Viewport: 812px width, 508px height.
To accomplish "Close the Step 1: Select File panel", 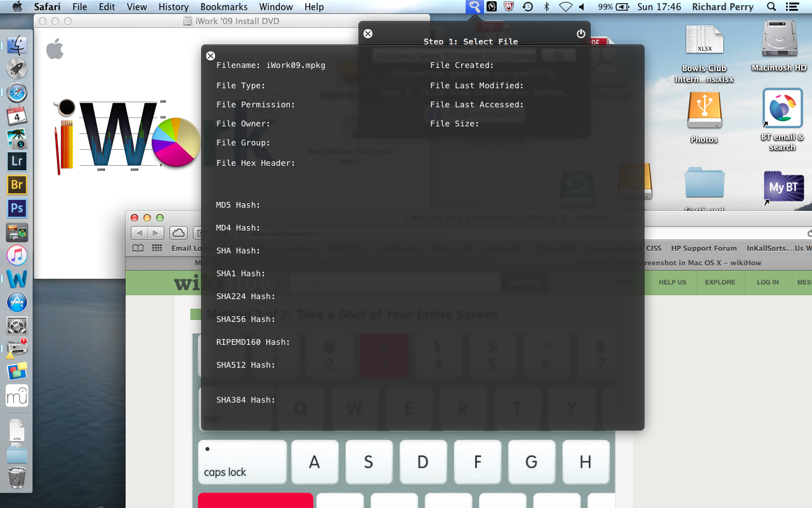I will click(368, 34).
